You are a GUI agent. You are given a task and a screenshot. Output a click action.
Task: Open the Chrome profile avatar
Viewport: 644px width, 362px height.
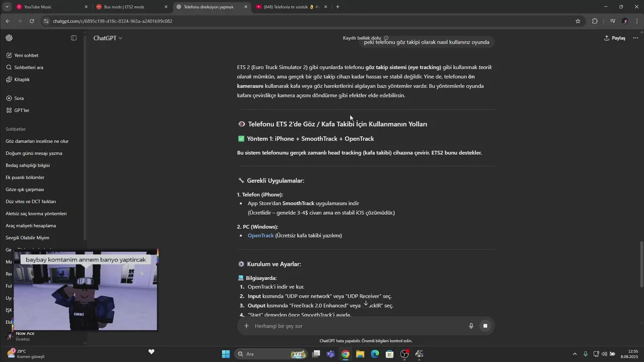625,21
